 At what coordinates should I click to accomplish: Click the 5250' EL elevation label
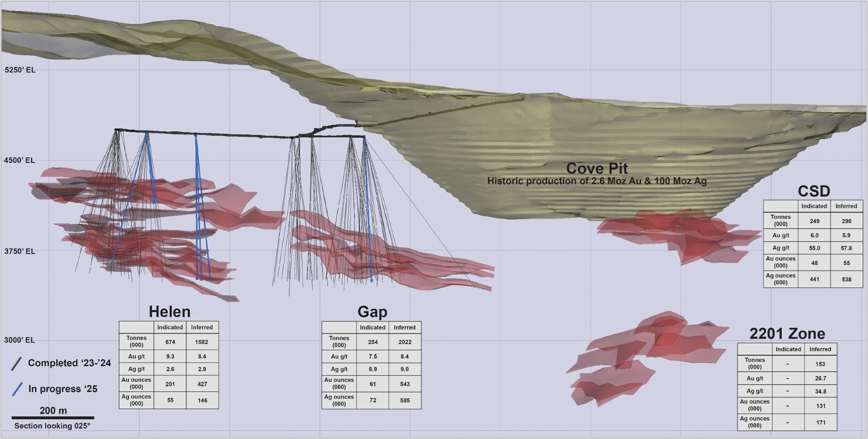tap(20, 70)
